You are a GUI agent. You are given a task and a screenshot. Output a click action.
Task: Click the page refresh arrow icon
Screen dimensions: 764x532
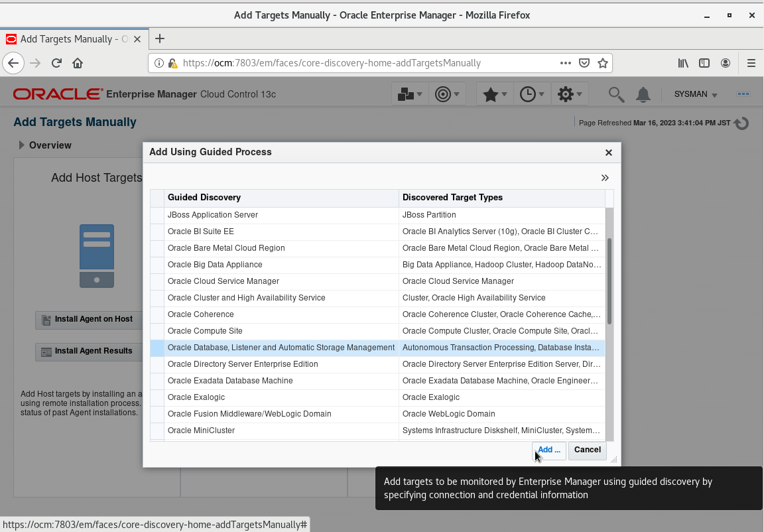[741, 123]
